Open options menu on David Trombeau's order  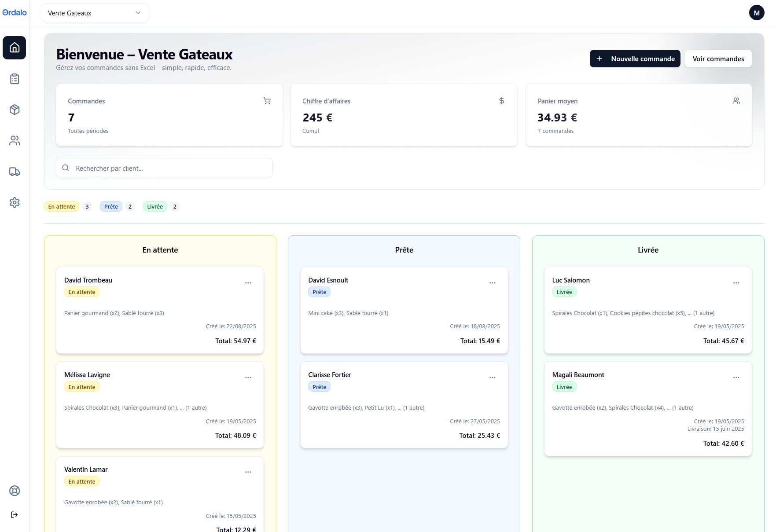248,283
